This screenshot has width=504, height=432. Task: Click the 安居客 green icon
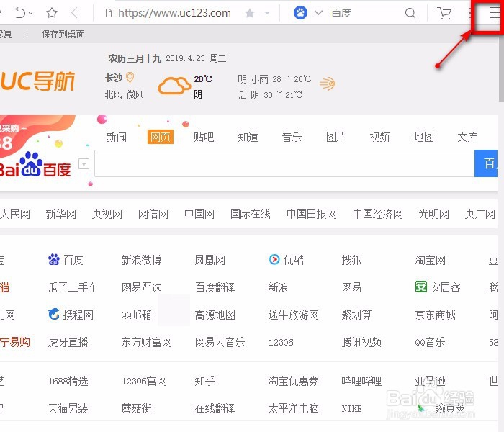tap(421, 287)
